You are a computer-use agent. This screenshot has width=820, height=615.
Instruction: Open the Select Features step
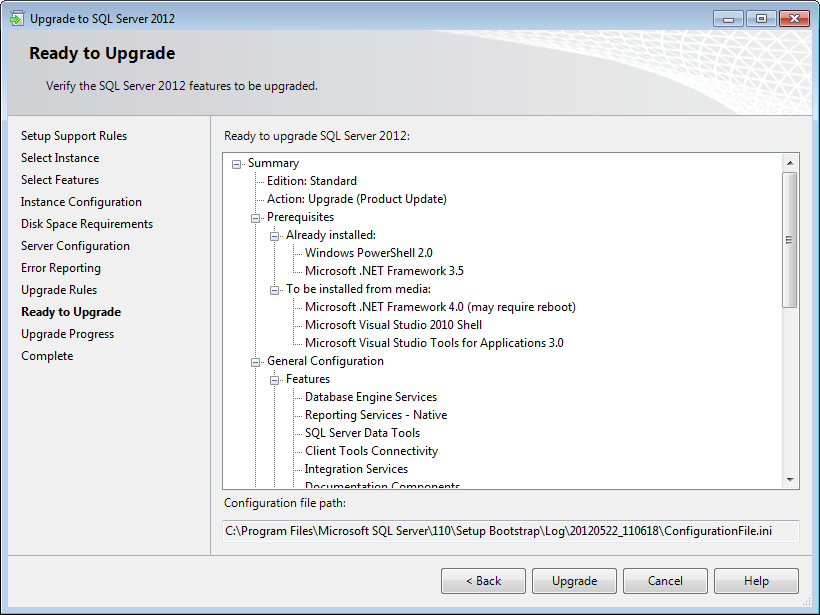[x=60, y=180]
